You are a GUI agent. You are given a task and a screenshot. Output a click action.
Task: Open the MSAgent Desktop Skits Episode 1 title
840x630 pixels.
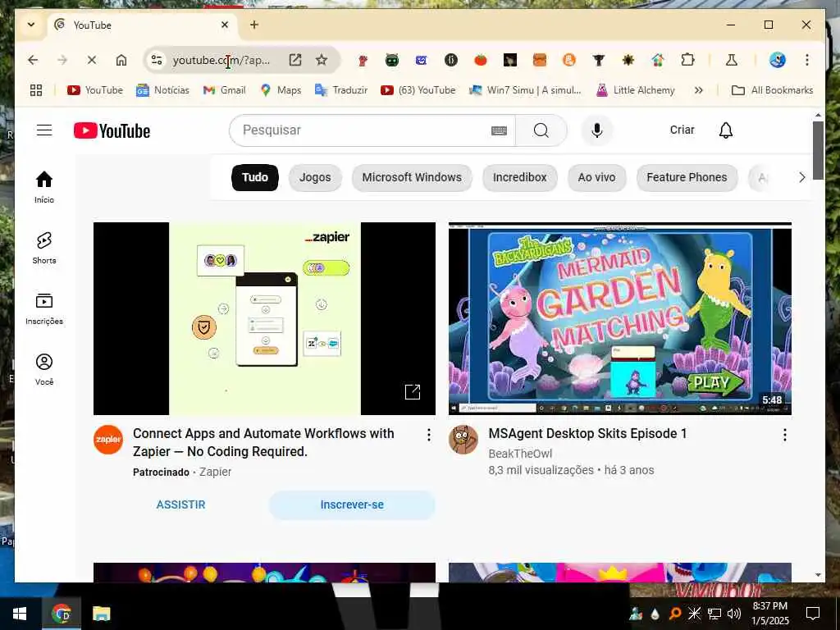(x=587, y=433)
